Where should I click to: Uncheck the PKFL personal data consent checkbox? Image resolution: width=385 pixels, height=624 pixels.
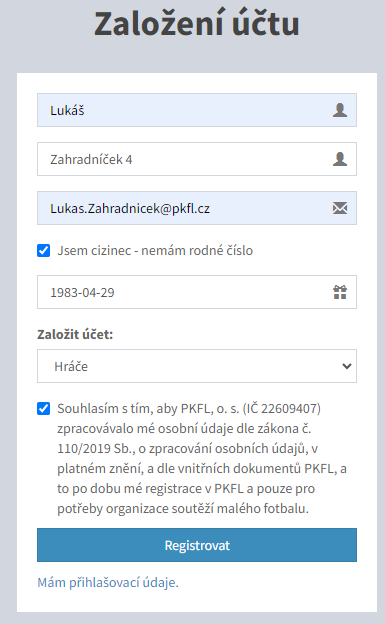(43, 409)
